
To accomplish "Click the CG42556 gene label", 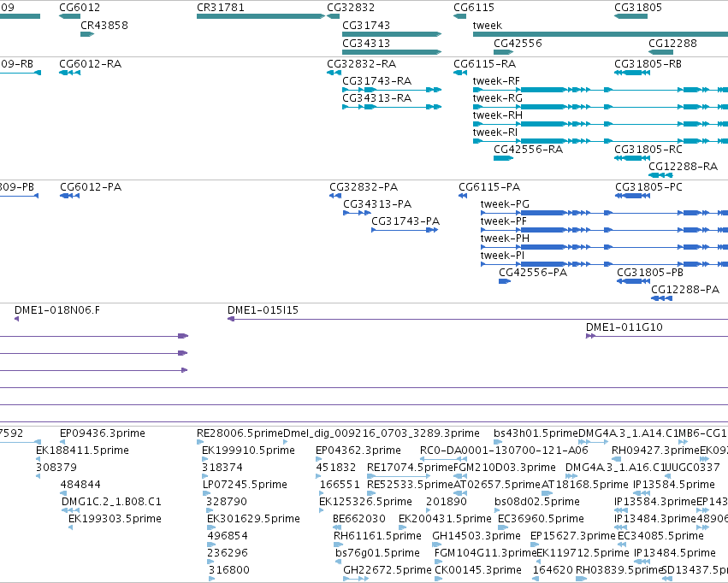I will click(518, 43).
